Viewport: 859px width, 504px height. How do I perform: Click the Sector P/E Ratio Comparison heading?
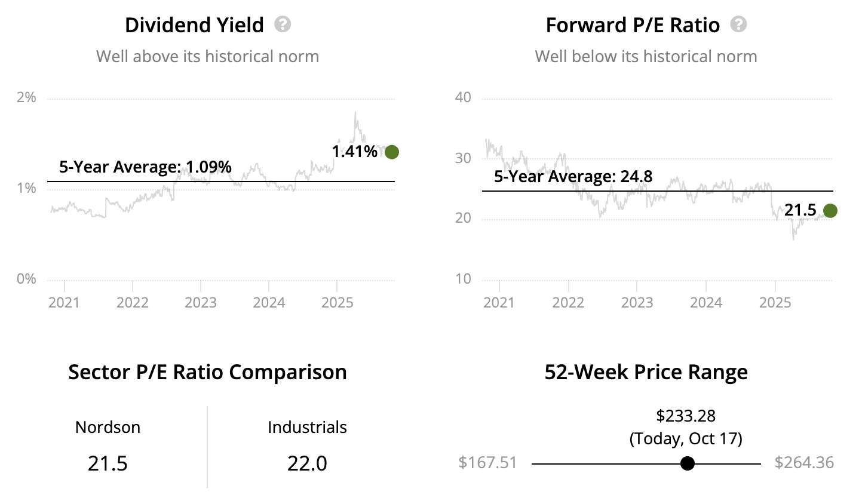coord(207,372)
